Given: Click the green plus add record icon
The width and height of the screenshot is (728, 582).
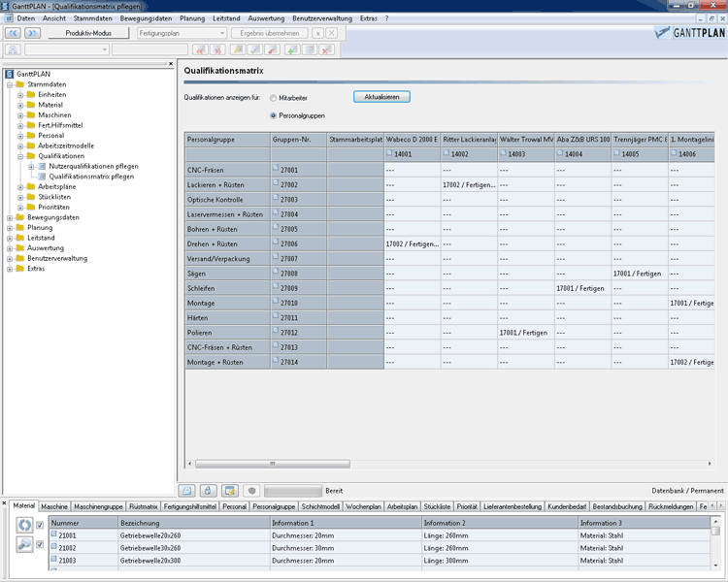Looking at the screenshot, I should point(292,49).
